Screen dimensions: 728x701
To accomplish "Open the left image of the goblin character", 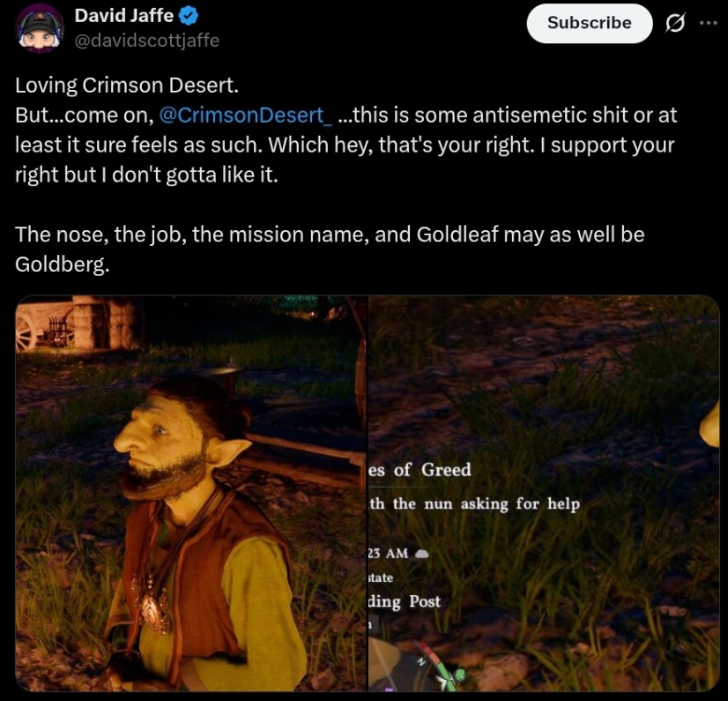I will click(191, 493).
